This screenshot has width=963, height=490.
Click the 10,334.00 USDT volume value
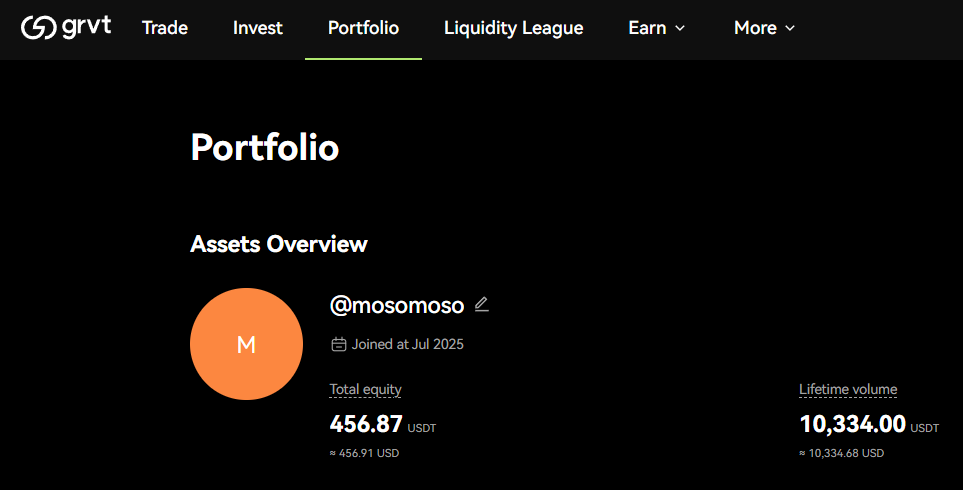pyautogui.click(x=869, y=424)
